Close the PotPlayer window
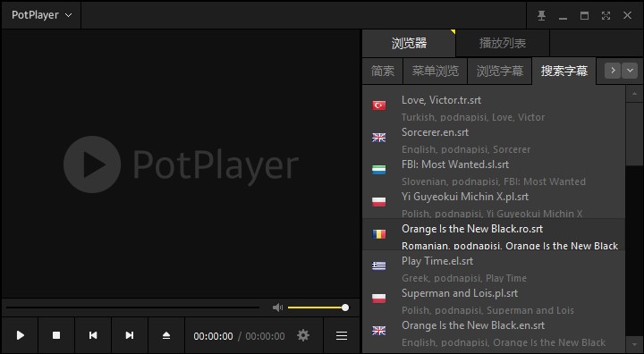644x354 pixels. click(627, 15)
